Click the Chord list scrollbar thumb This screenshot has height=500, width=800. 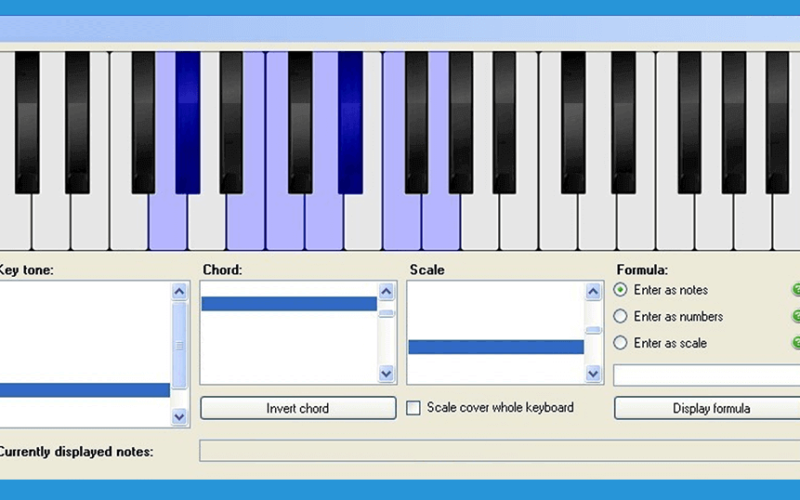(x=386, y=313)
